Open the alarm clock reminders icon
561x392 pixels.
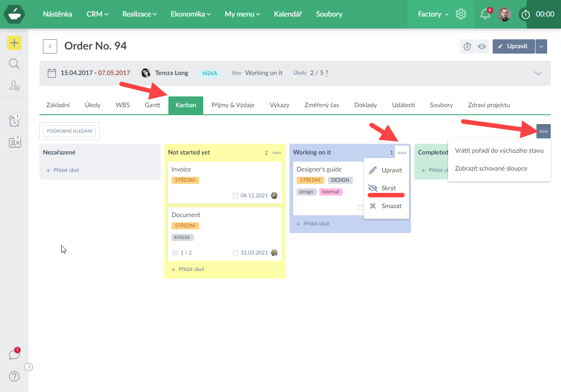[x=14, y=121]
